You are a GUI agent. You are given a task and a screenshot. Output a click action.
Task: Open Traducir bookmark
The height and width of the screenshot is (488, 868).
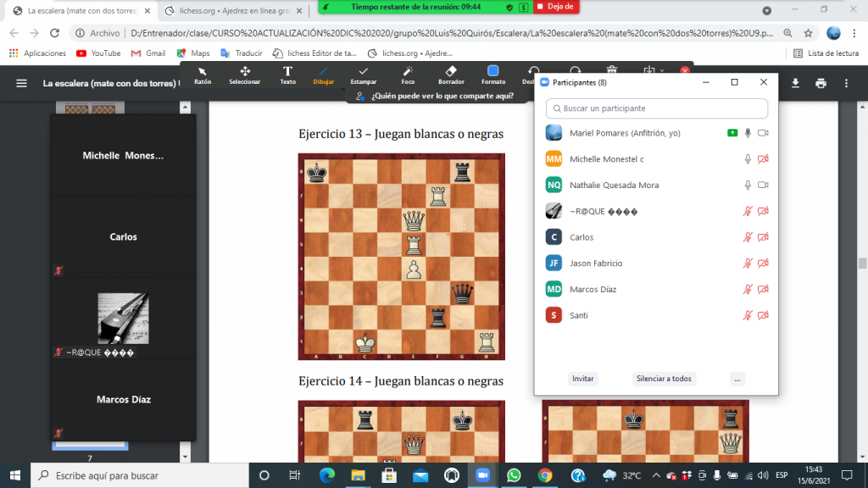point(242,53)
